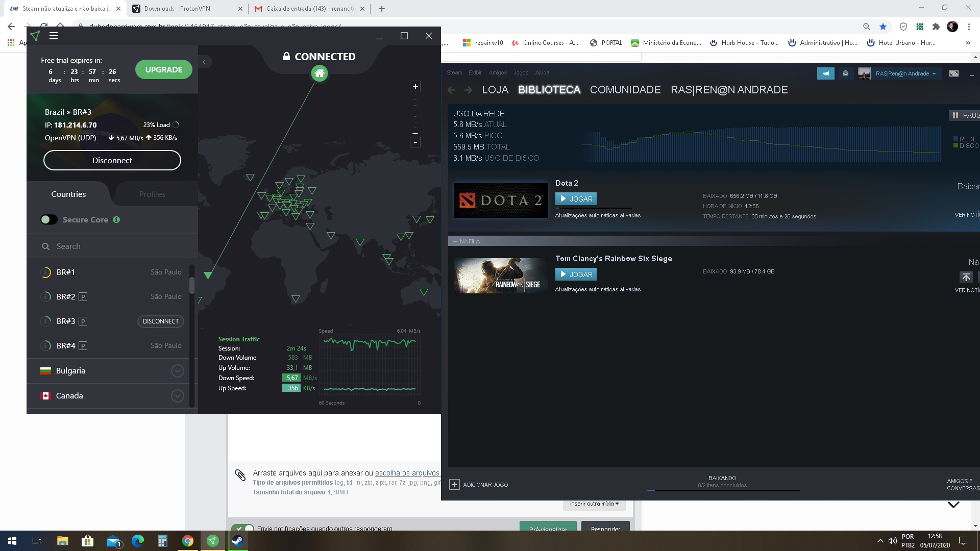The width and height of the screenshot is (980, 551).
Task: Bookmark this page with the Chrome star
Action: [x=883, y=27]
